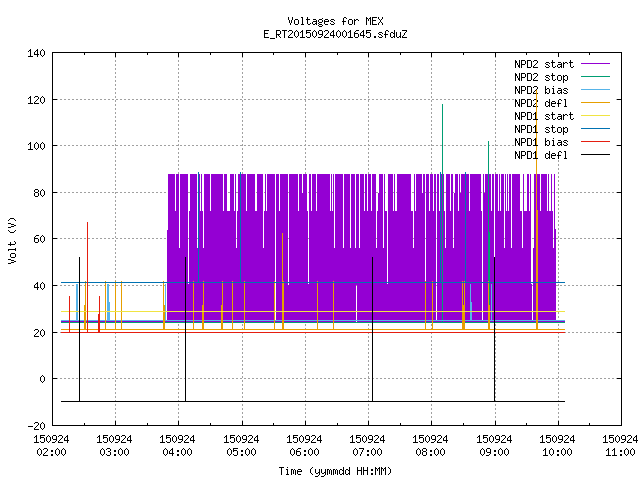
Task: Click the NPD1 defl black legend line
Action: pyautogui.click(x=595, y=155)
